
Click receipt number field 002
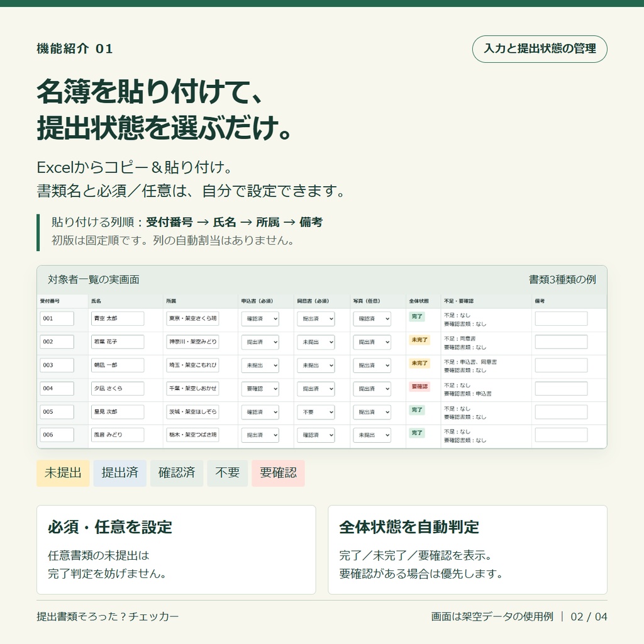click(57, 341)
